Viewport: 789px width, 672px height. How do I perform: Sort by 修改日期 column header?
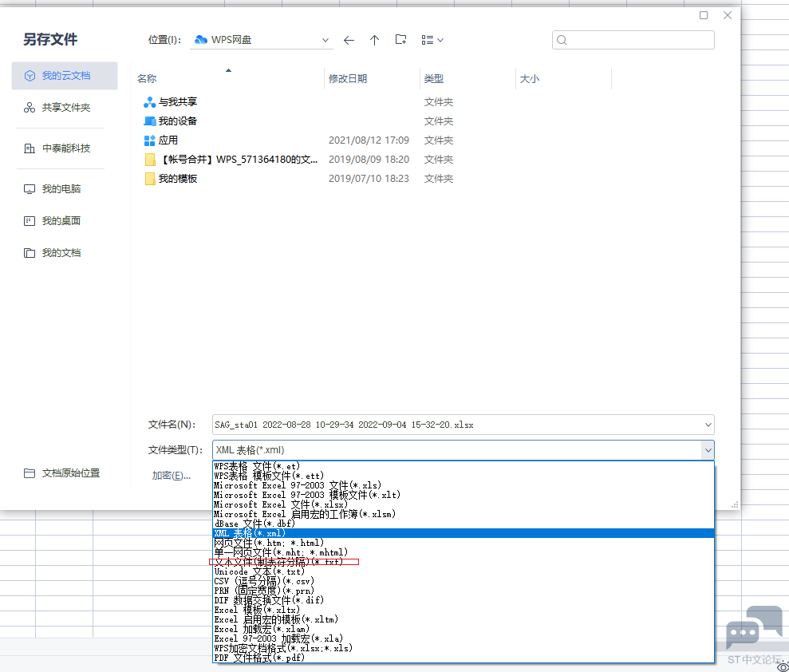tap(348, 78)
